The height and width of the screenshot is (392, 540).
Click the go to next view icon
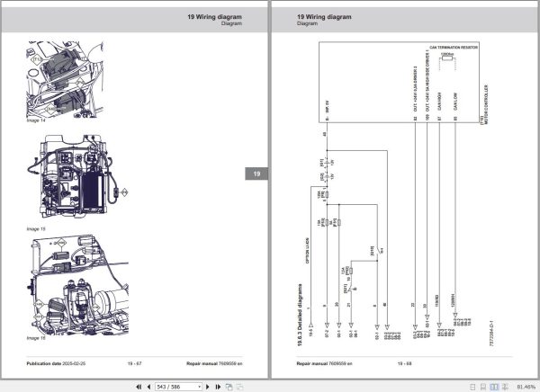[x=239, y=387]
